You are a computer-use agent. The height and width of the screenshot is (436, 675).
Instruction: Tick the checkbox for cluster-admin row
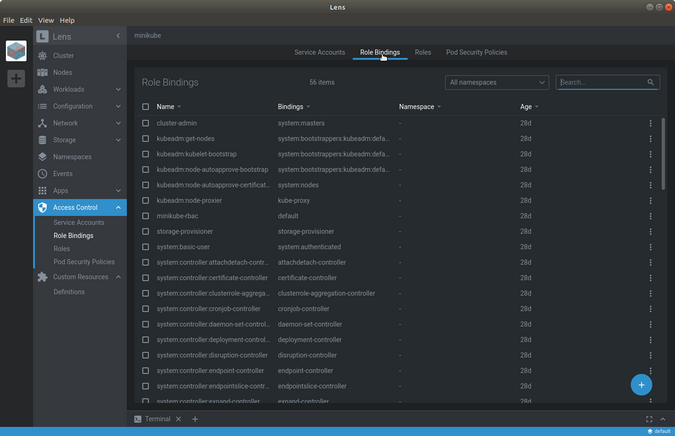[x=146, y=123]
